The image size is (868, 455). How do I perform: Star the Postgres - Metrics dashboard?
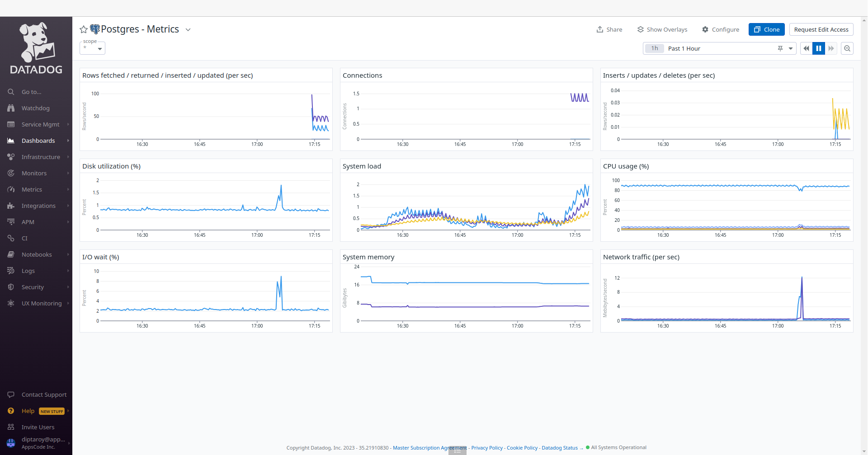coord(84,30)
